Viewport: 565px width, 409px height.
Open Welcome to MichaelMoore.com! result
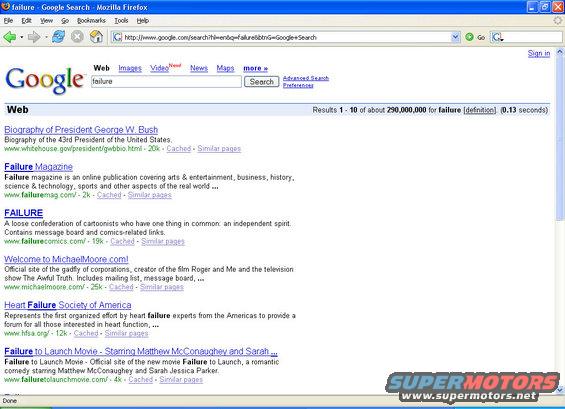[66, 259]
